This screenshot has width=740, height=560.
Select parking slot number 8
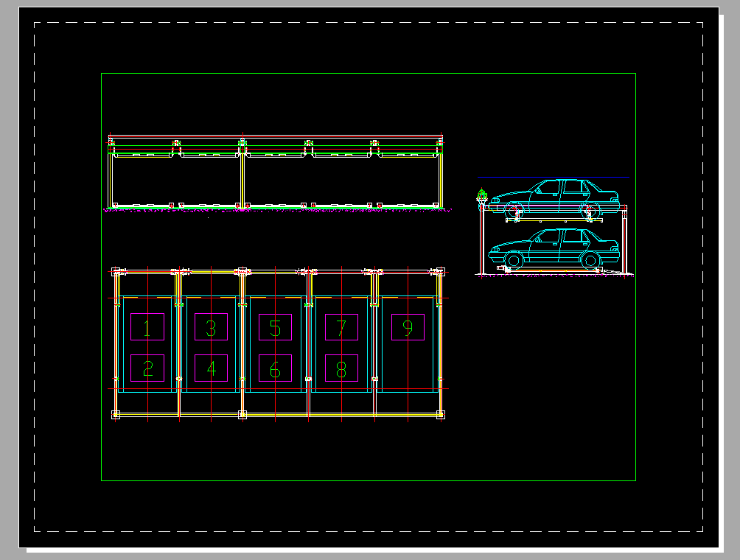[x=342, y=368]
